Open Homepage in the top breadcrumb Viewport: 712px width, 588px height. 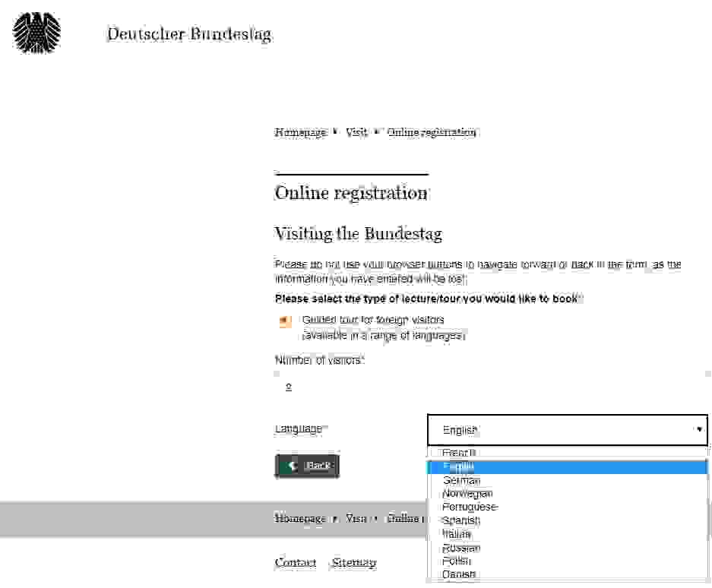[300, 132]
